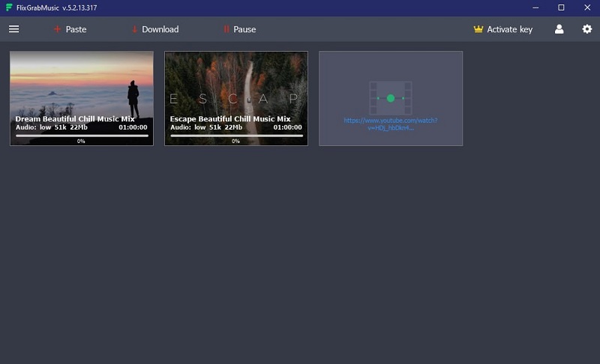
Task: Click the FlixGrabMusic logo in title bar
Action: point(9,7)
